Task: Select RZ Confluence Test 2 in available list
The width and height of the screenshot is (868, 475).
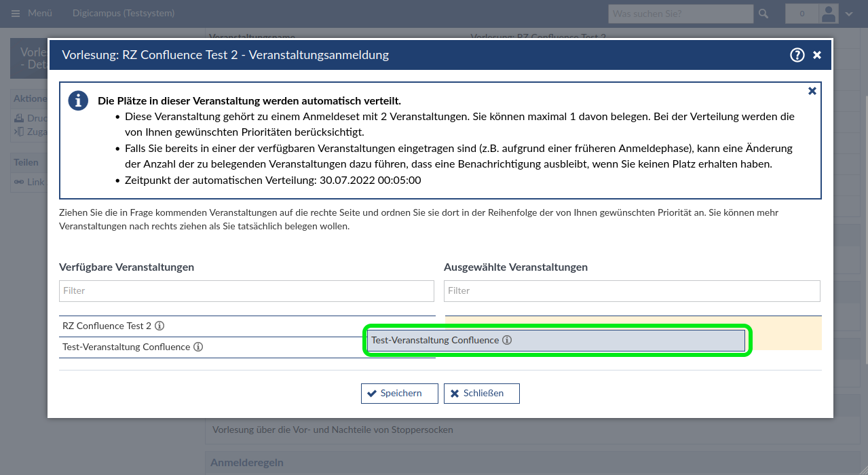Action: point(107,326)
